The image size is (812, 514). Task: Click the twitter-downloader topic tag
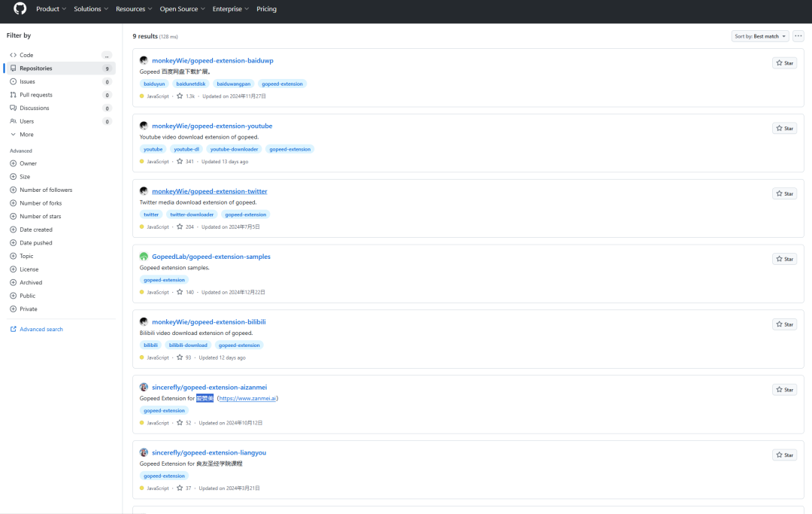(192, 214)
